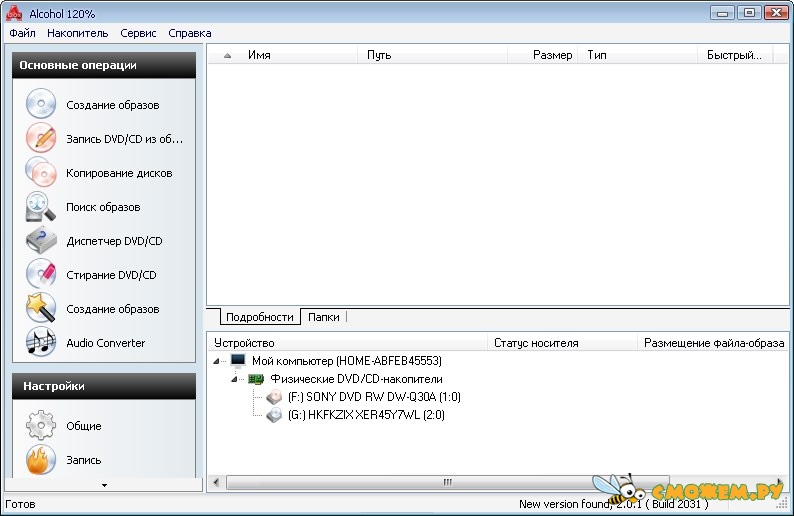794x516 pixels.
Task: Click the SONY DVD RW drive icon
Action: [274, 396]
